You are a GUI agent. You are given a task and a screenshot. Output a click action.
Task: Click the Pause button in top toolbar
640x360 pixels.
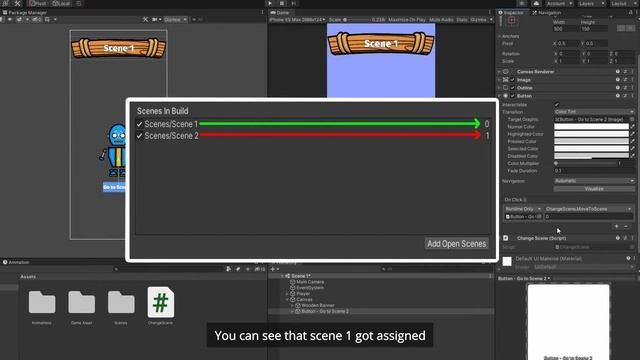[x=282, y=3]
